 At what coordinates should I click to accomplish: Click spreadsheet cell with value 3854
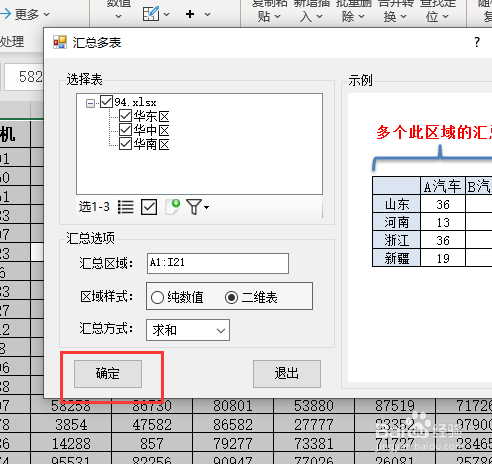[71, 425]
